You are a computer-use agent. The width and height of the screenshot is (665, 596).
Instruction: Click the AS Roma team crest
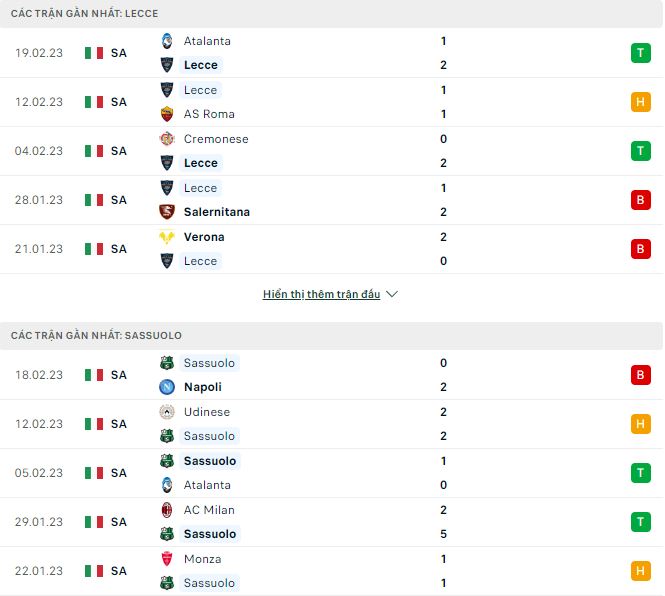coord(167,114)
